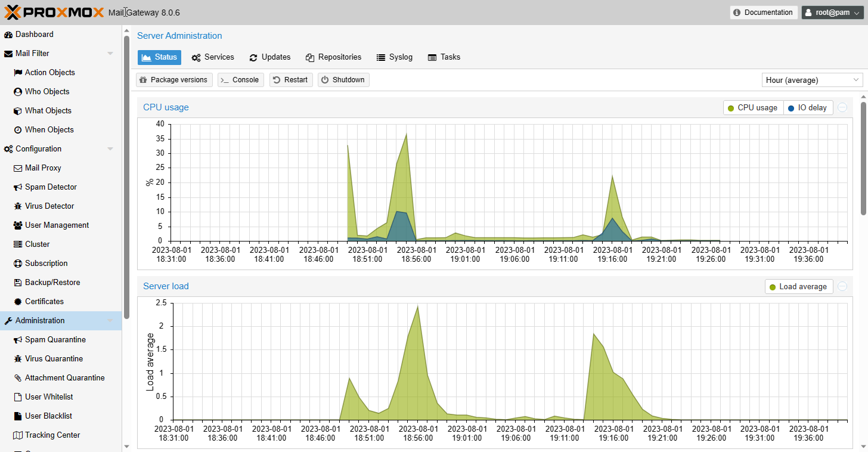
Task: Click the Package versions button
Action: 174,80
